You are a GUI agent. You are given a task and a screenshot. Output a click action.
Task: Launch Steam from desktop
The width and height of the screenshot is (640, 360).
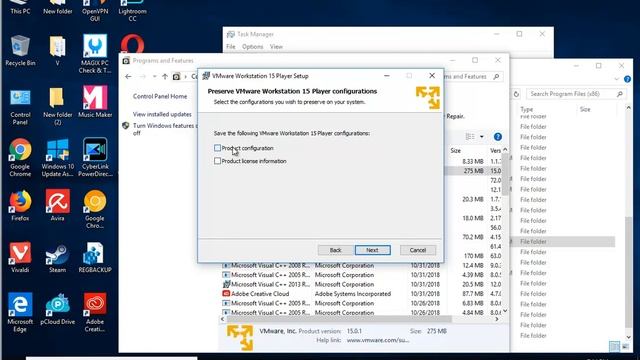58,258
